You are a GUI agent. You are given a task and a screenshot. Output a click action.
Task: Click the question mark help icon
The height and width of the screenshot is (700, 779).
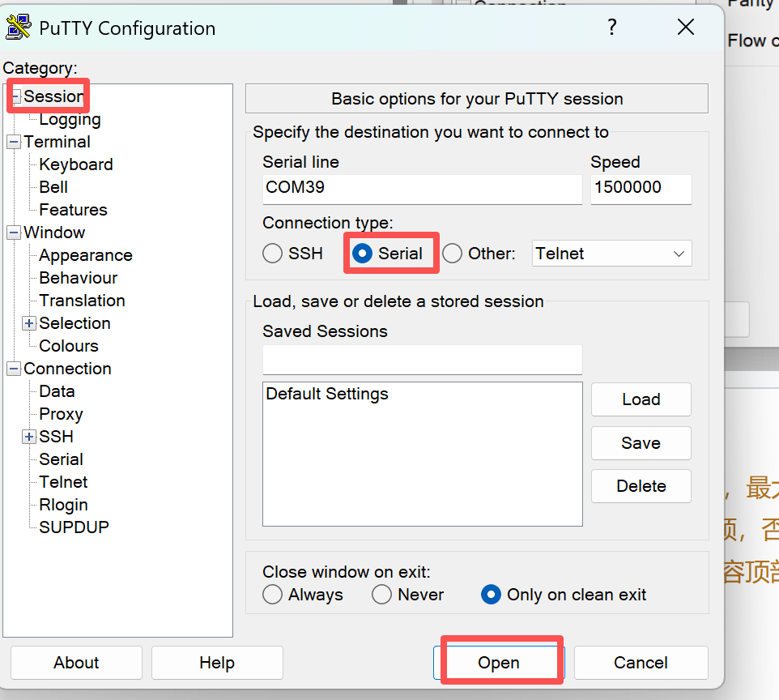612,28
